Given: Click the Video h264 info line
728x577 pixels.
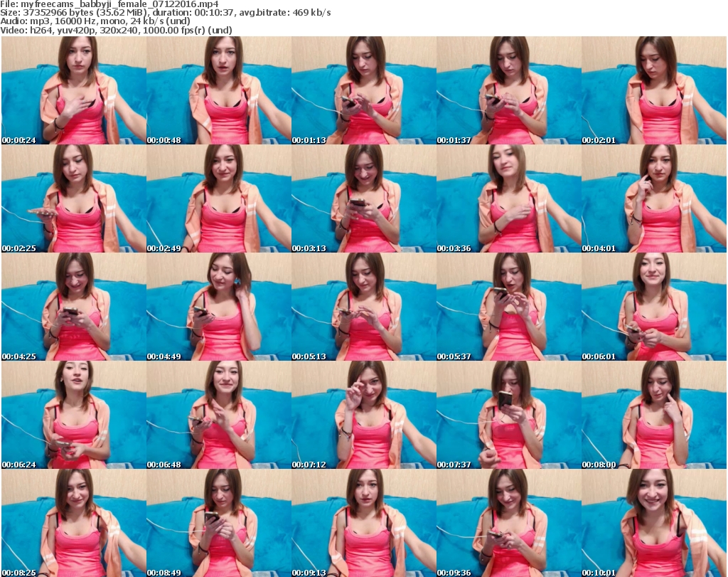Looking at the screenshot, I should [116, 30].
